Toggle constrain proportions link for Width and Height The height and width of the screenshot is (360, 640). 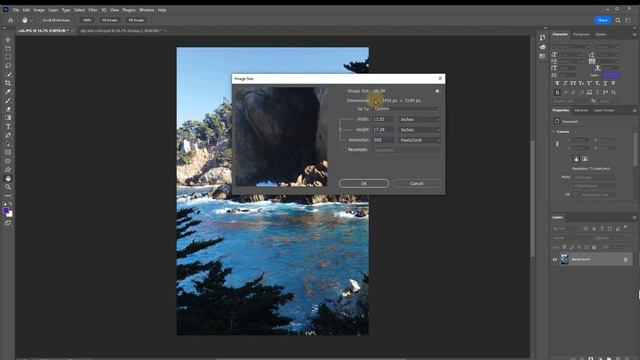tap(340, 129)
